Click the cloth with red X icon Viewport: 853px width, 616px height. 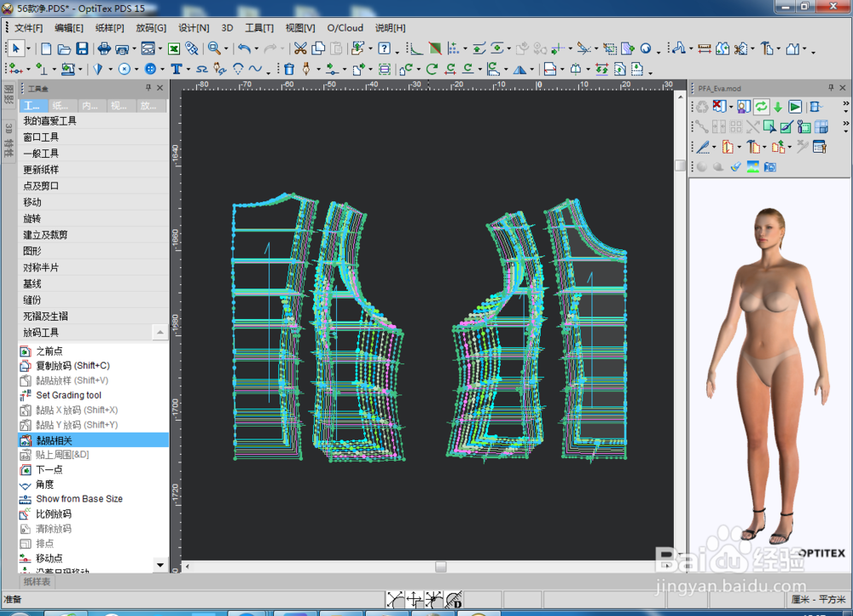[719, 107]
